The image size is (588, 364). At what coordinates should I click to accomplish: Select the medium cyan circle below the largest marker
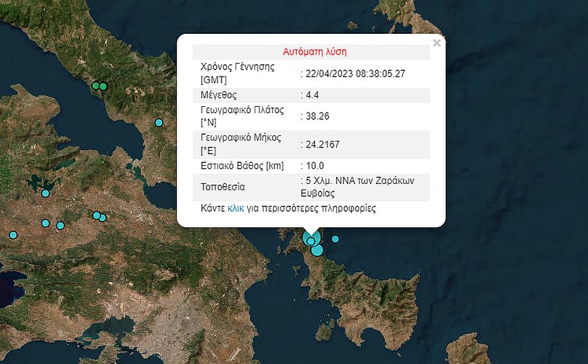(317, 251)
